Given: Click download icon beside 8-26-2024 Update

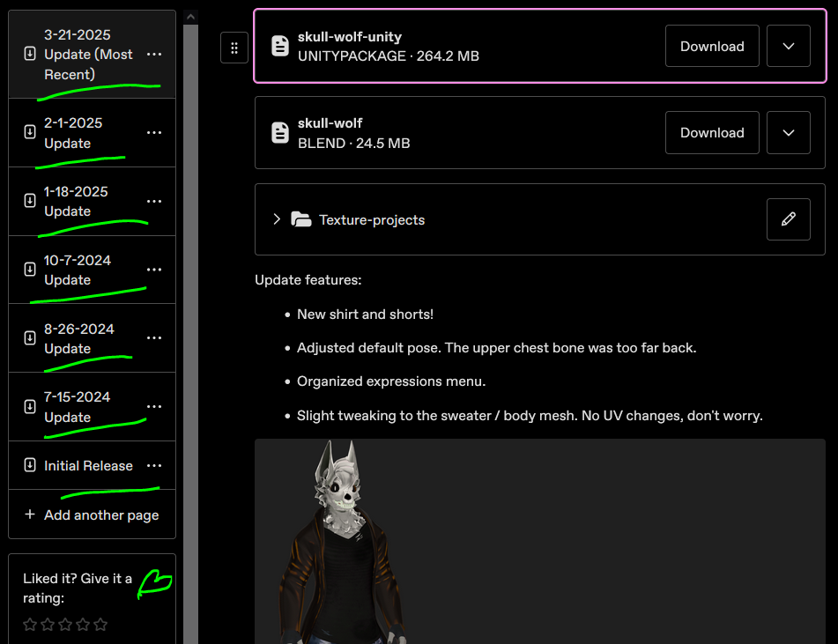Looking at the screenshot, I should [30, 337].
